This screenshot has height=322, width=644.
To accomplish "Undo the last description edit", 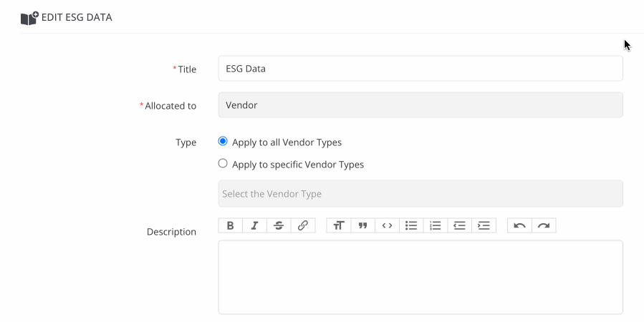I will pyautogui.click(x=519, y=225).
